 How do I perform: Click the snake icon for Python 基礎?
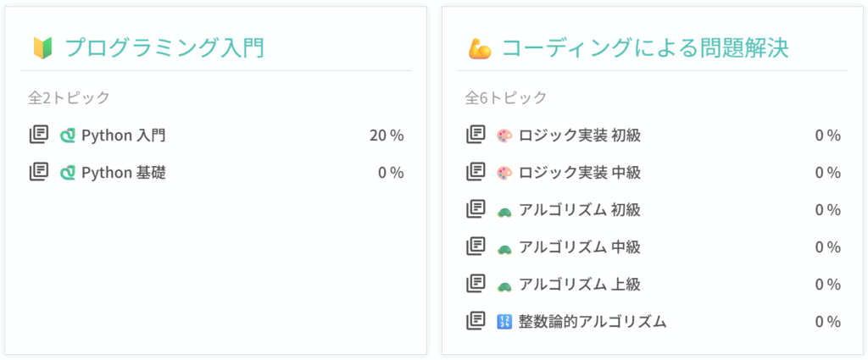[x=69, y=173]
